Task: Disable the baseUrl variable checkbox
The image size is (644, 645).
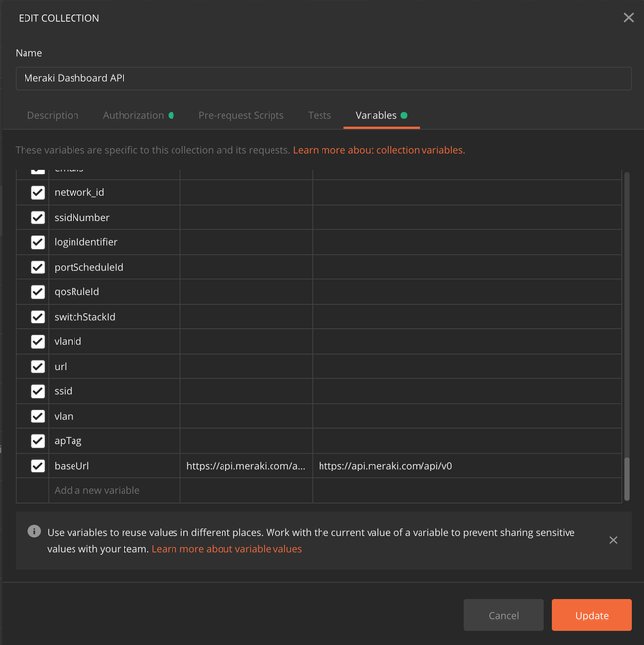Action: (x=38, y=467)
